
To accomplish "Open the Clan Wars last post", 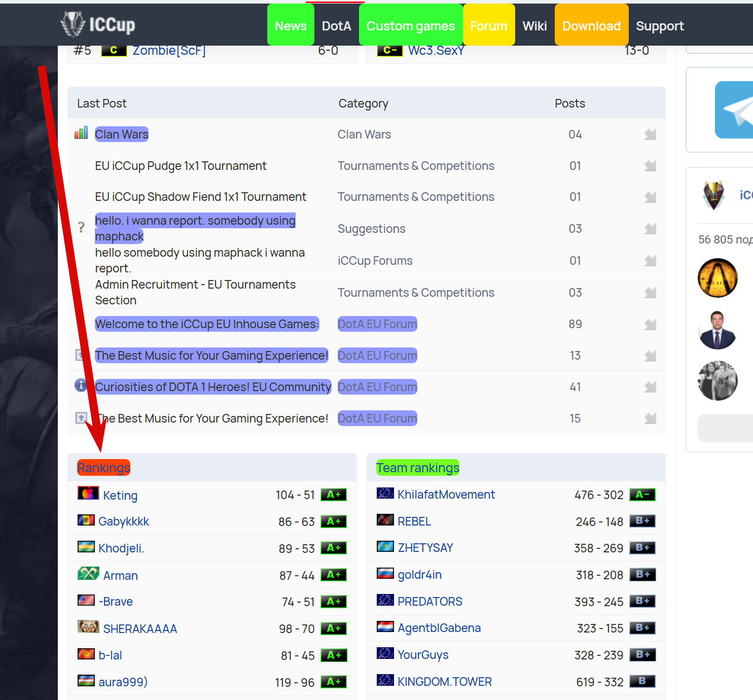I will pos(122,134).
